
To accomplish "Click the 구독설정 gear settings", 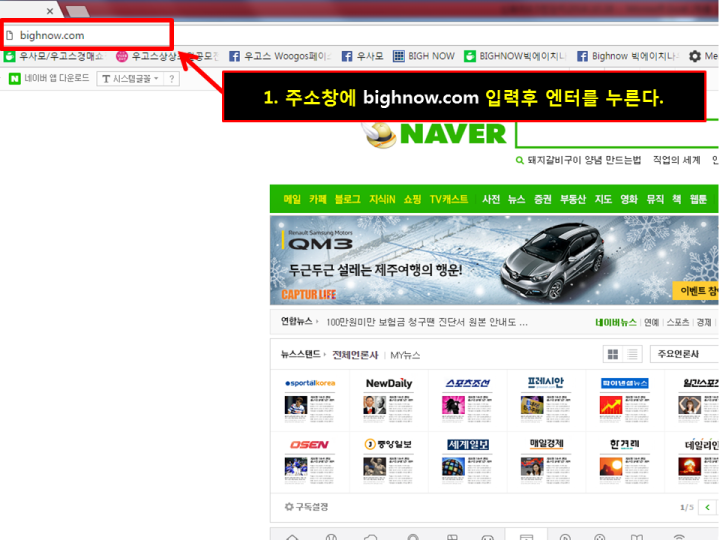I will point(306,507).
